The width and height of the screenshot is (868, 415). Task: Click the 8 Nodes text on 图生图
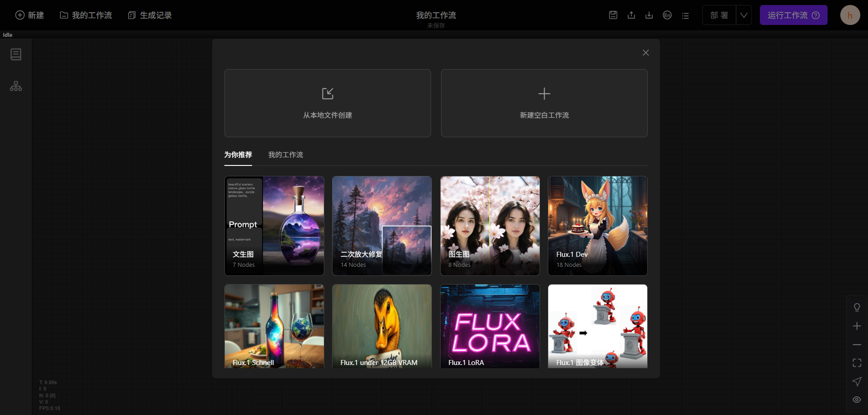pyautogui.click(x=460, y=265)
